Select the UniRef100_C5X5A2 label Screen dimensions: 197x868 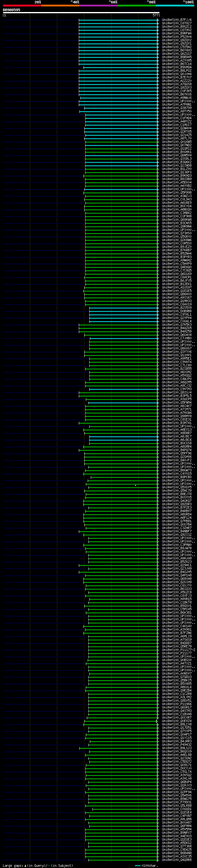pyautogui.click(x=176, y=47)
